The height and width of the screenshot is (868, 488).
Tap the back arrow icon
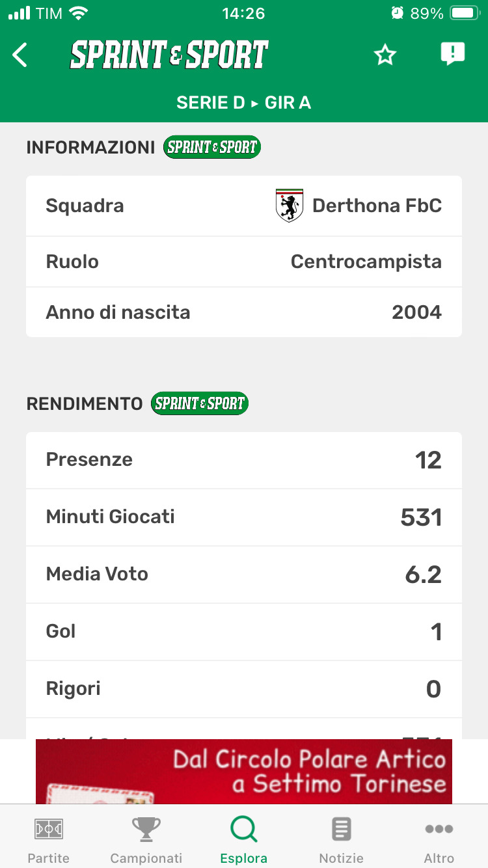click(20, 55)
